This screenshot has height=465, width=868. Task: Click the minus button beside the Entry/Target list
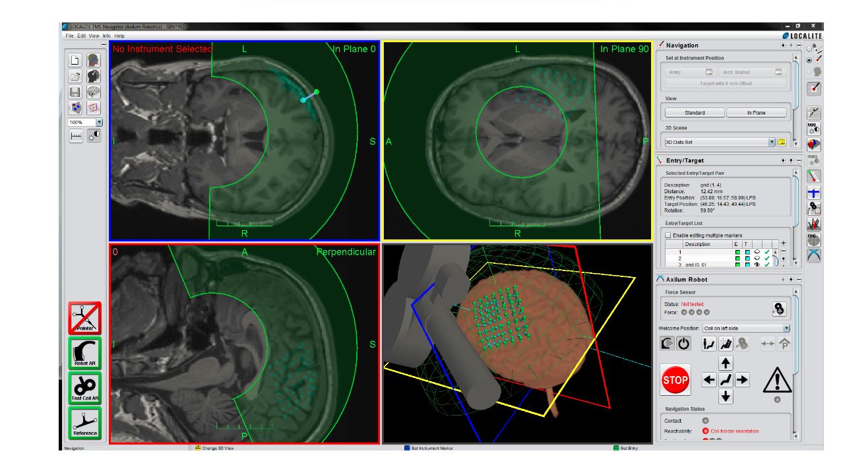click(783, 251)
